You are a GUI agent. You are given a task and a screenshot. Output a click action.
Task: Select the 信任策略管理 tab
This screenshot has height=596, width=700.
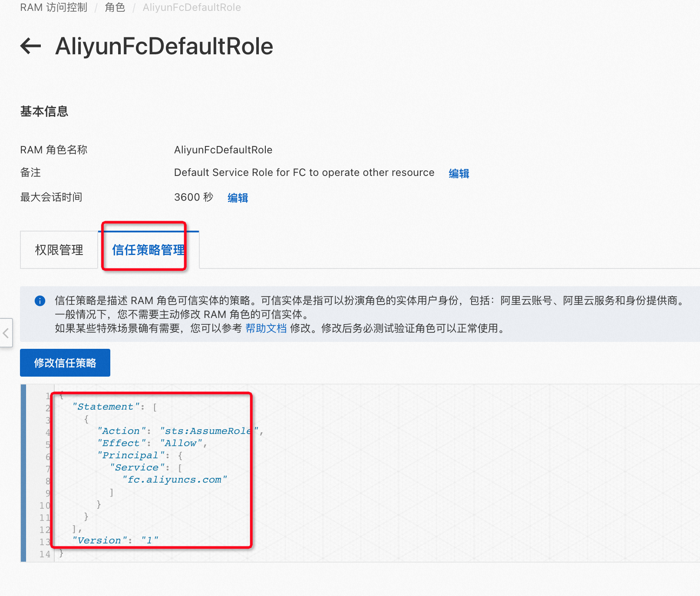point(149,250)
